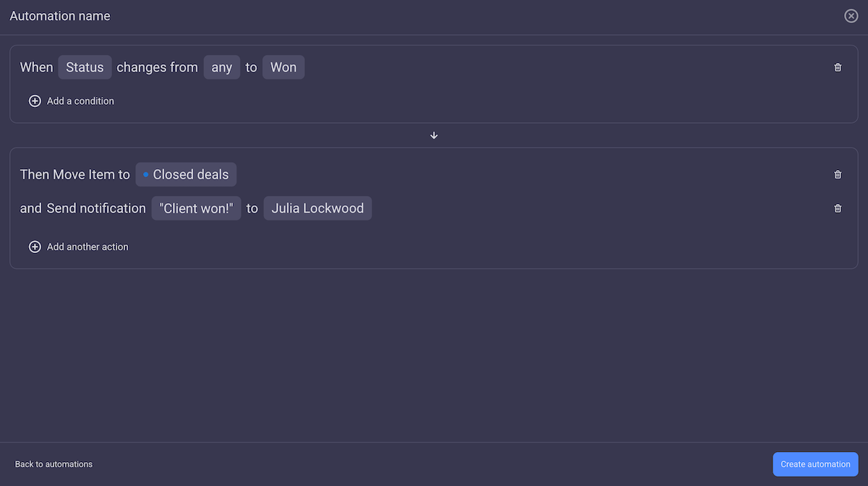868x486 pixels.
Task: Open the 'any' source status picker
Action: [221, 67]
